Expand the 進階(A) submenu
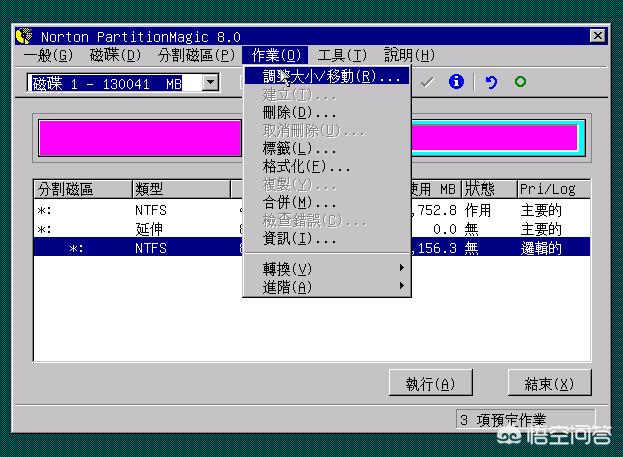 pos(327,287)
